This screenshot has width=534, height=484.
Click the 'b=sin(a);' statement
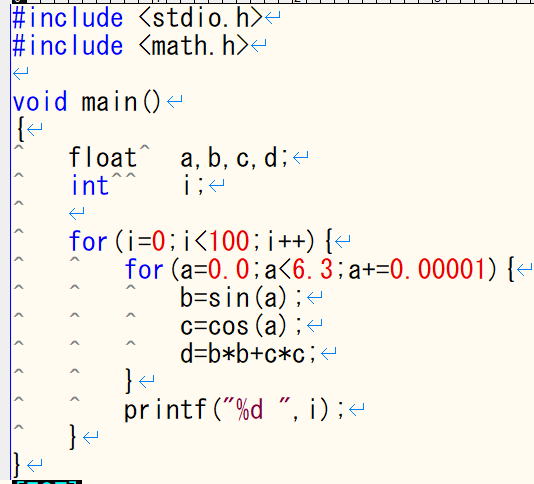[x=241, y=298]
